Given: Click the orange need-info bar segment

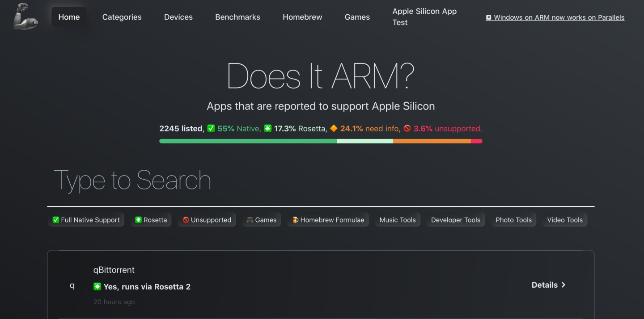Looking at the screenshot, I should coord(432,141).
